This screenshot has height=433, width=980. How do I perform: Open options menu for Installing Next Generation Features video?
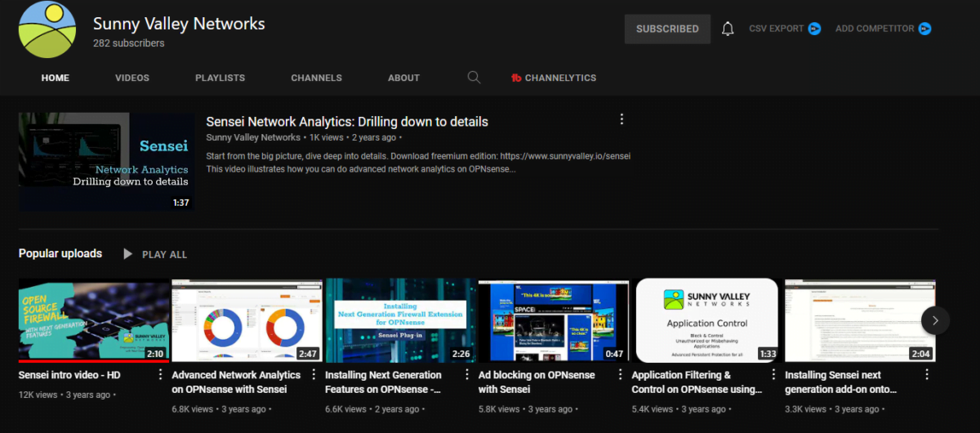466,375
